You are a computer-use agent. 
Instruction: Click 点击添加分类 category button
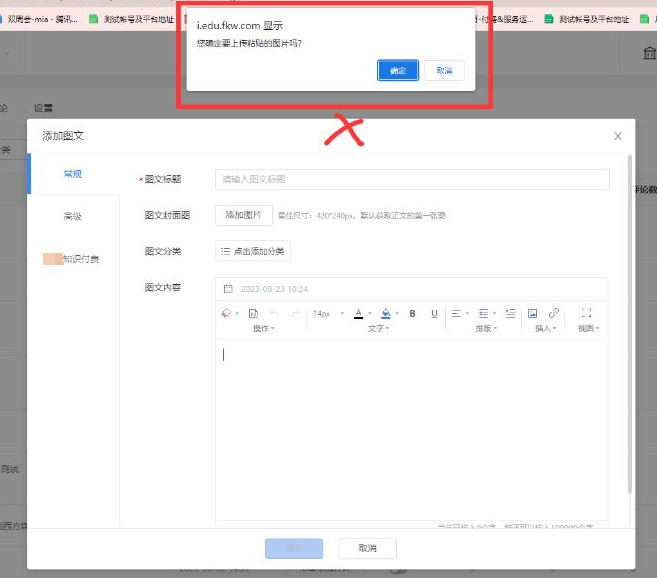tap(253, 251)
